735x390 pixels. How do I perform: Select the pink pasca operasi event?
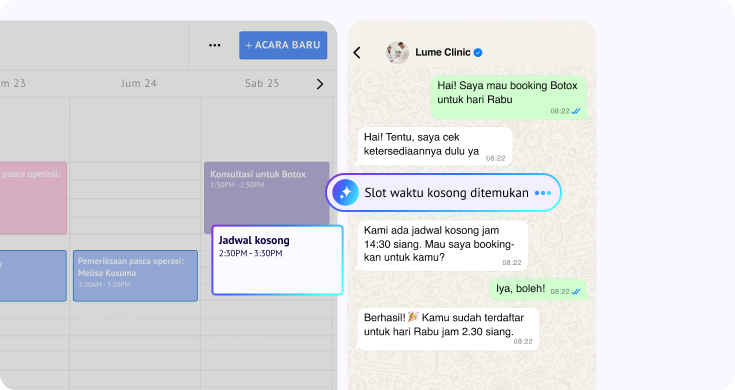tap(33, 198)
